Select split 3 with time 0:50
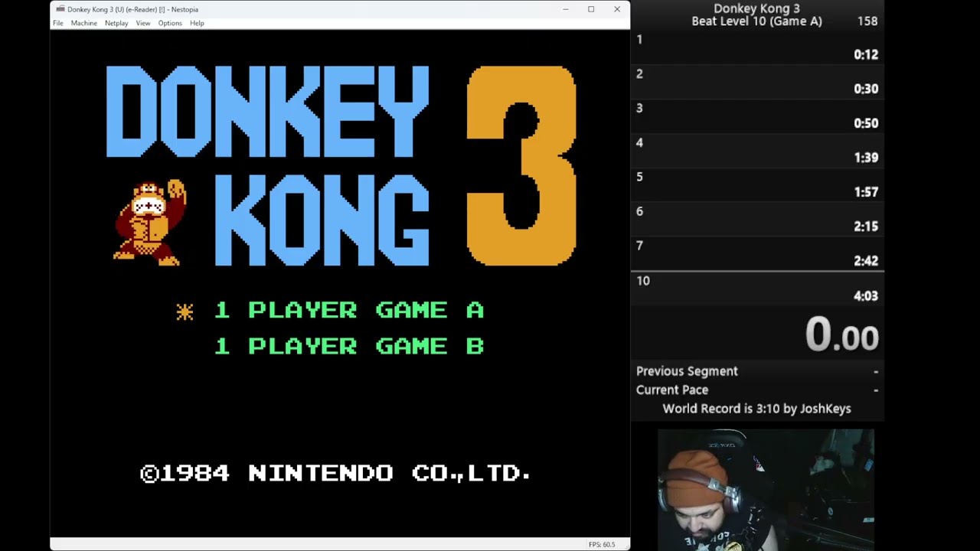Viewport: 980px width, 551px height. pos(757,116)
